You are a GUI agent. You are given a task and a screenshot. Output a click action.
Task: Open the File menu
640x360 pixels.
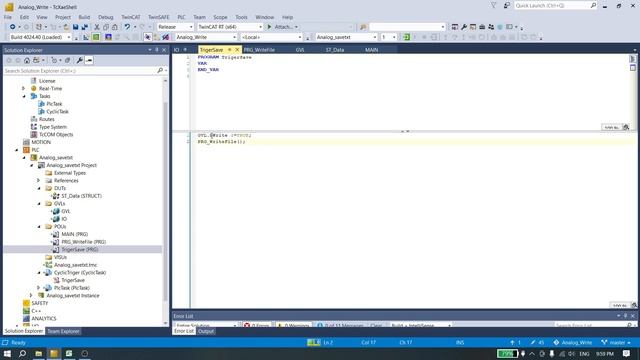[8, 17]
